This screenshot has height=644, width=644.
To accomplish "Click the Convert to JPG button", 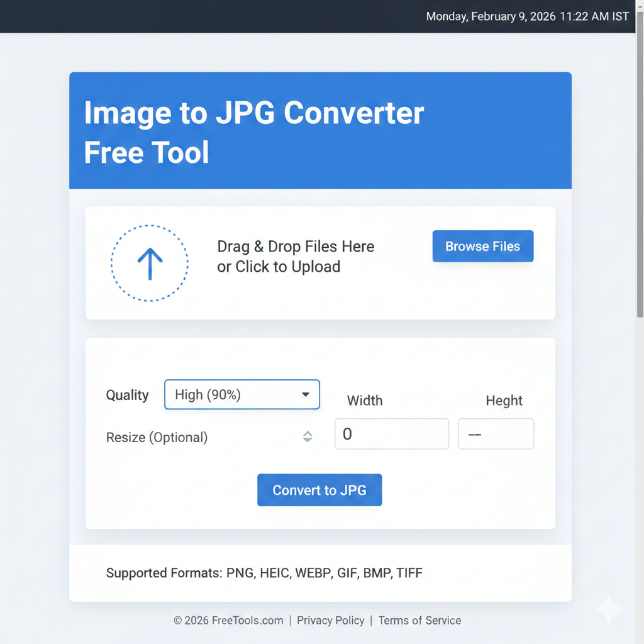I will pos(319,490).
